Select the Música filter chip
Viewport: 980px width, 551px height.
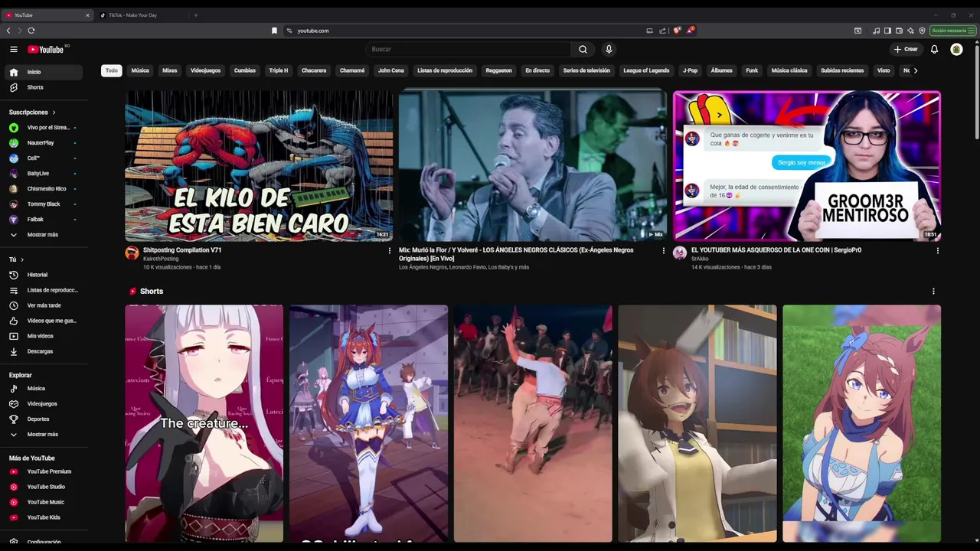(x=140, y=70)
